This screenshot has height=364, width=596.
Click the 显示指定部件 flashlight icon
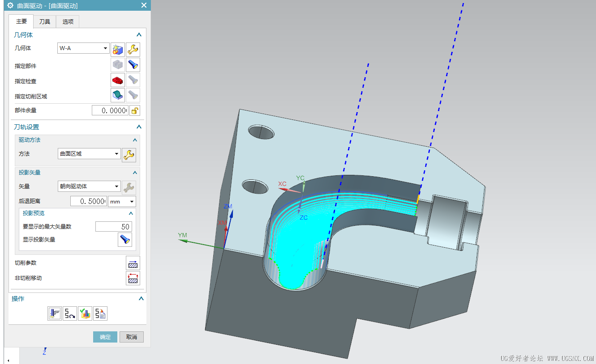[x=133, y=64]
